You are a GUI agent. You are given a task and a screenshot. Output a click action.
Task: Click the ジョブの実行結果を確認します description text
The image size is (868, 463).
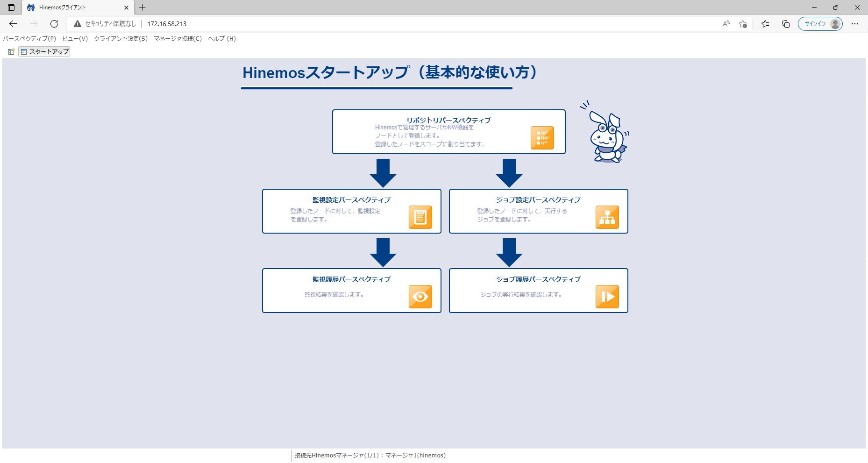(521, 294)
